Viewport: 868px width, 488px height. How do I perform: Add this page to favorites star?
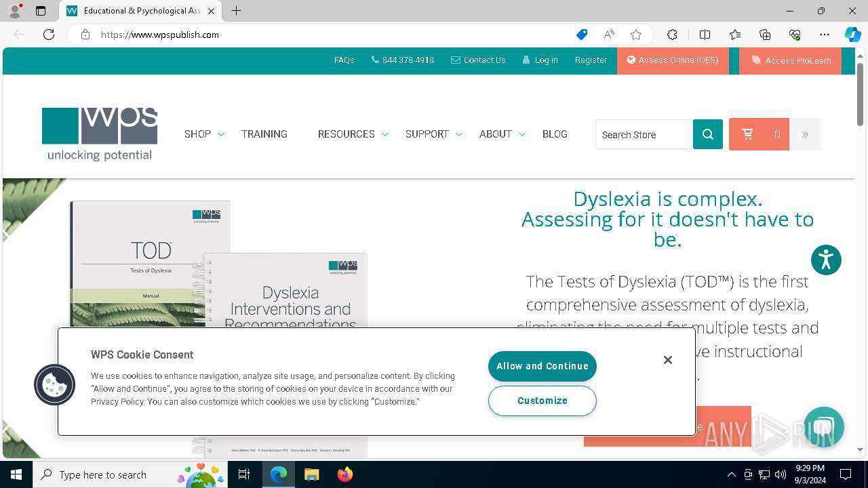pos(635,35)
